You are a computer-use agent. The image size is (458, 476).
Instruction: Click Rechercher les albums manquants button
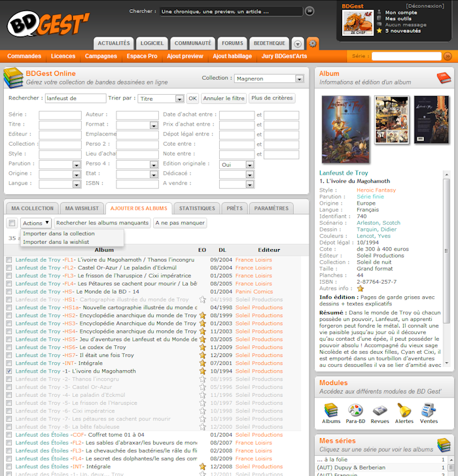click(102, 223)
